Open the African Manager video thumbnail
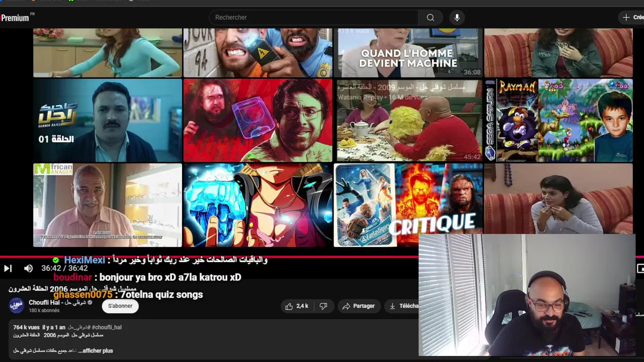Image resolution: width=644 pixels, height=362 pixels. (x=108, y=205)
